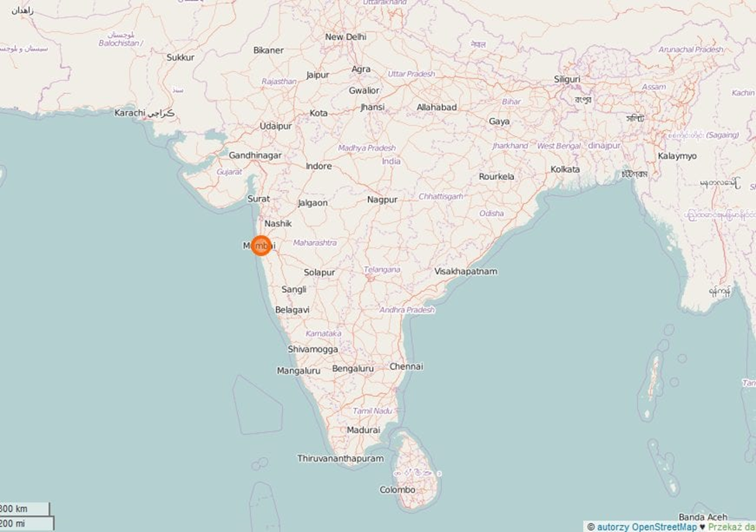Select the Banda Aceh label

point(703,517)
